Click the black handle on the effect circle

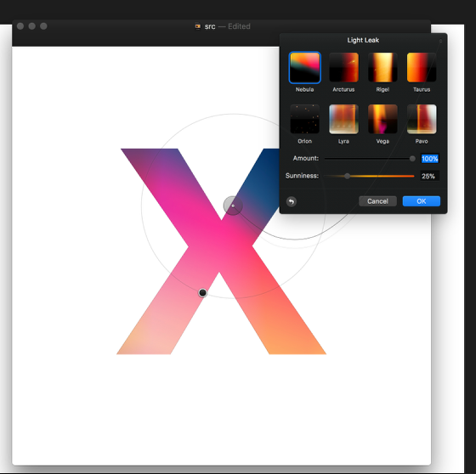(x=202, y=293)
